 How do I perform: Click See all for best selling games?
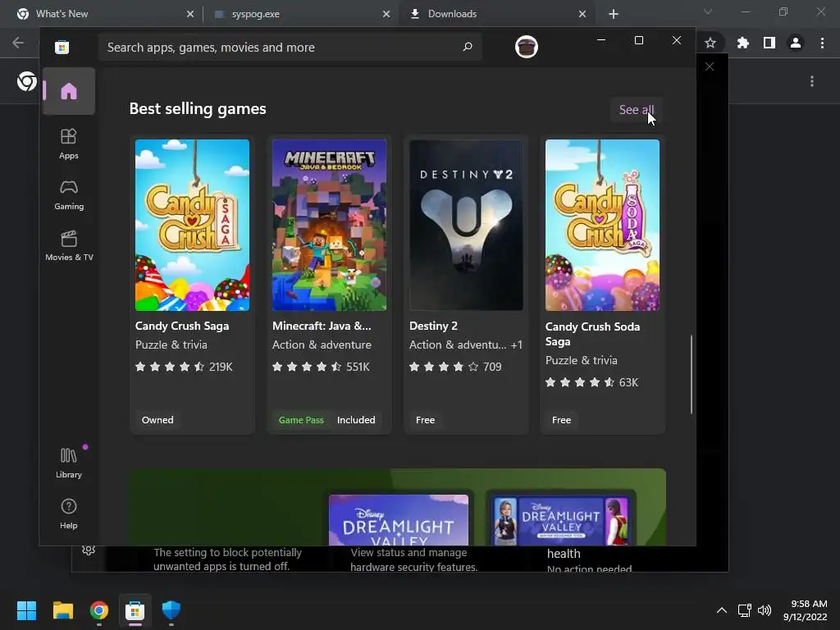pyautogui.click(x=637, y=109)
